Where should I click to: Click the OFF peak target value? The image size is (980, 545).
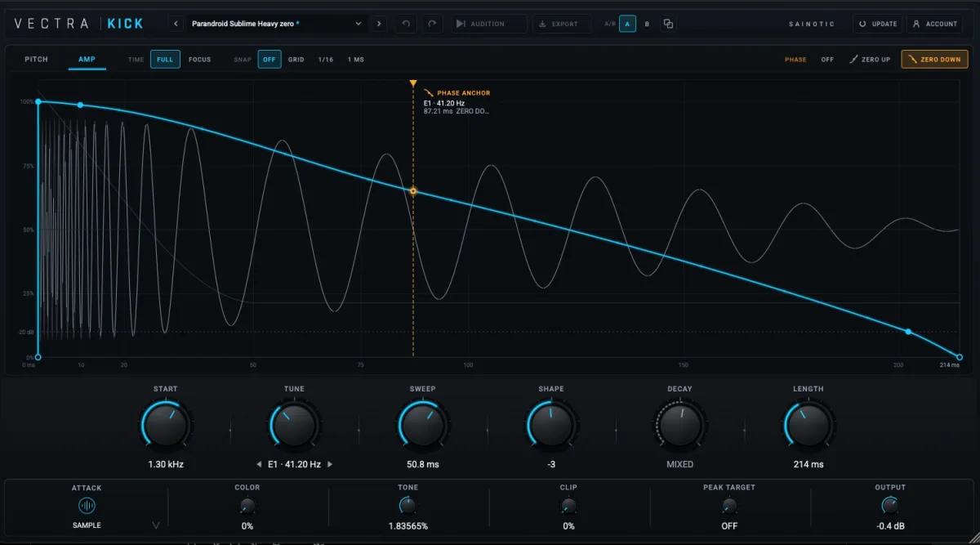click(x=729, y=526)
